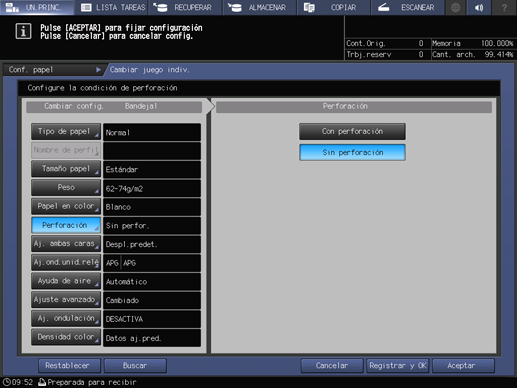Image resolution: width=517 pixels, height=388 pixels.
Task: Open the UN. PRINC. main unit tab
Action: [37, 7]
